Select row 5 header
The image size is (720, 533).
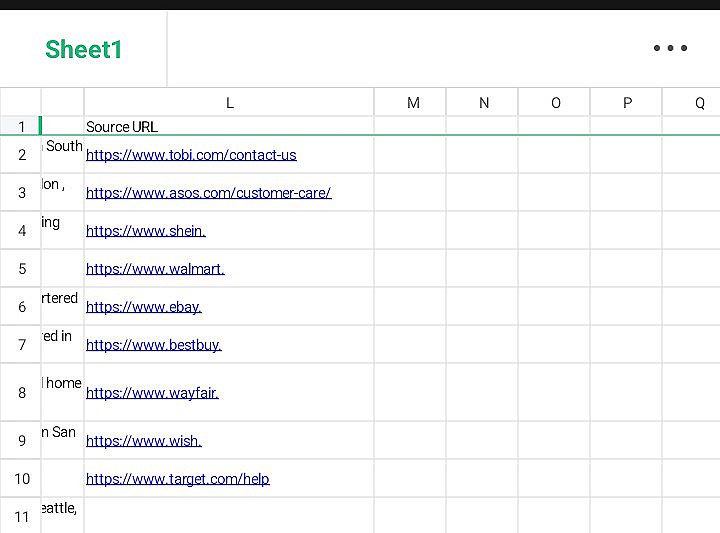coord(21,269)
